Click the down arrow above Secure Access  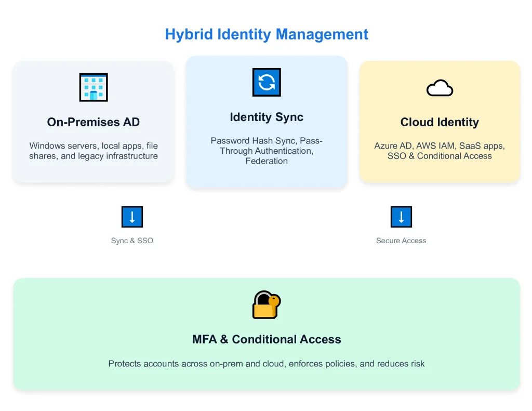[x=401, y=217]
